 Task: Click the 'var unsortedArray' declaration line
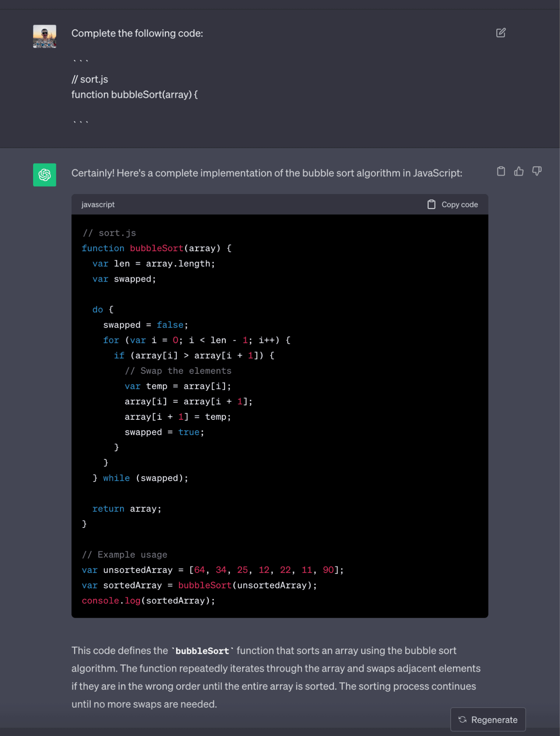[212, 570]
